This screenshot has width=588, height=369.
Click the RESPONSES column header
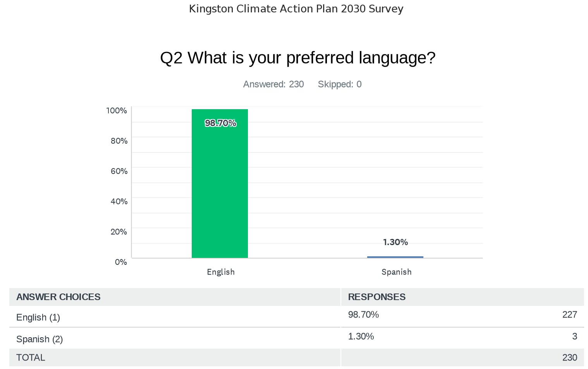377,297
